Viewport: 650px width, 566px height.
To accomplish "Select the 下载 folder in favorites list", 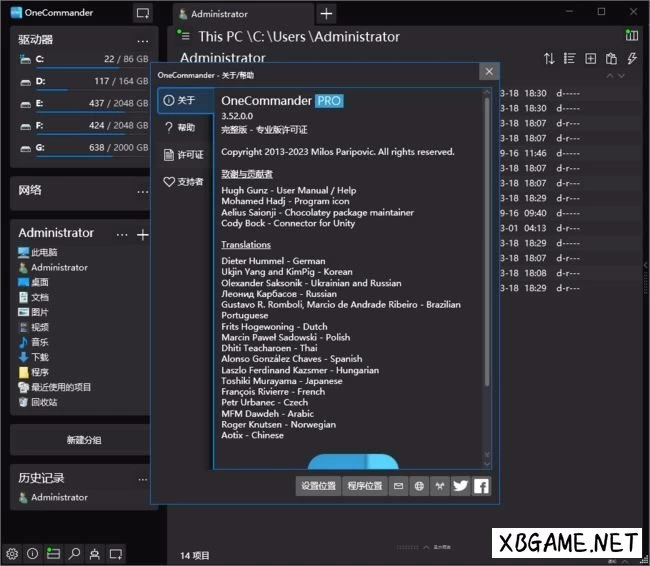I will [x=40, y=357].
